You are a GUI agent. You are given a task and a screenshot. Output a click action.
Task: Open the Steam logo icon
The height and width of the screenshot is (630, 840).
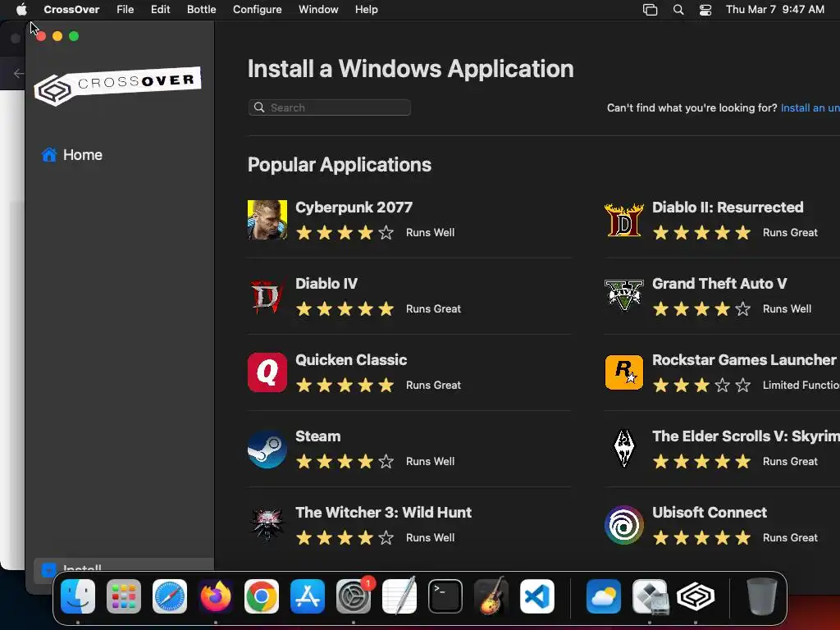coord(267,449)
